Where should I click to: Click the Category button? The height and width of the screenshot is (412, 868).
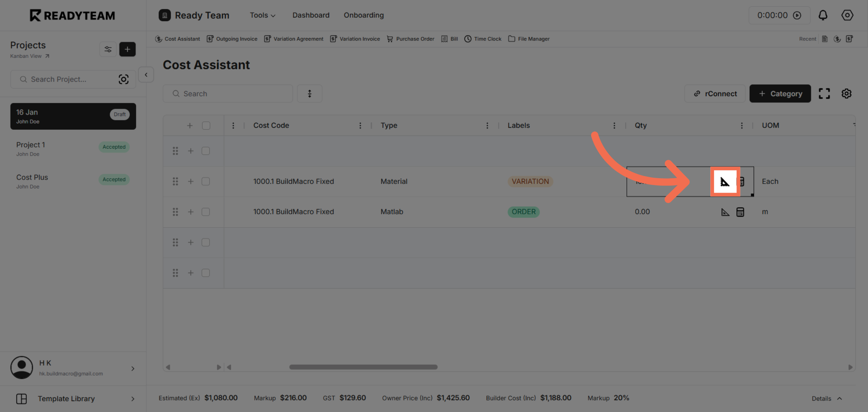click(x=780, y=93)
